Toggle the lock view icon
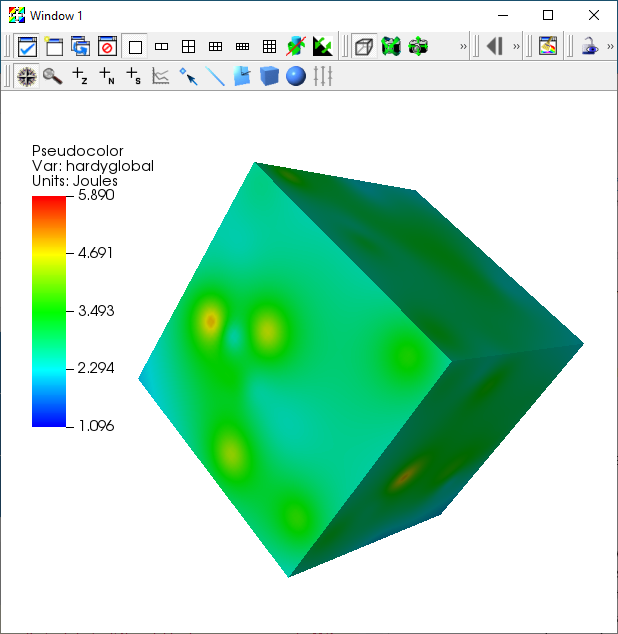This screenshot has width=618, height=634. point(590,46)
